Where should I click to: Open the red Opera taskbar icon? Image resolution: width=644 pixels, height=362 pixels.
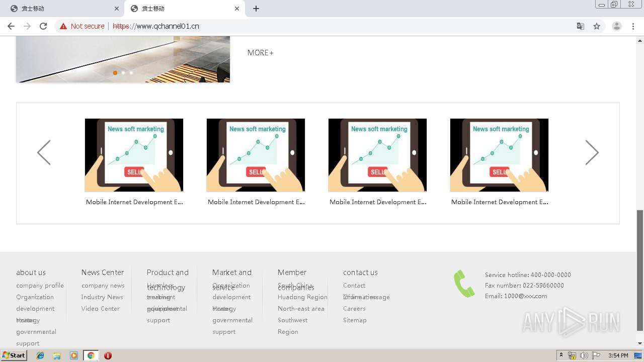108,355
